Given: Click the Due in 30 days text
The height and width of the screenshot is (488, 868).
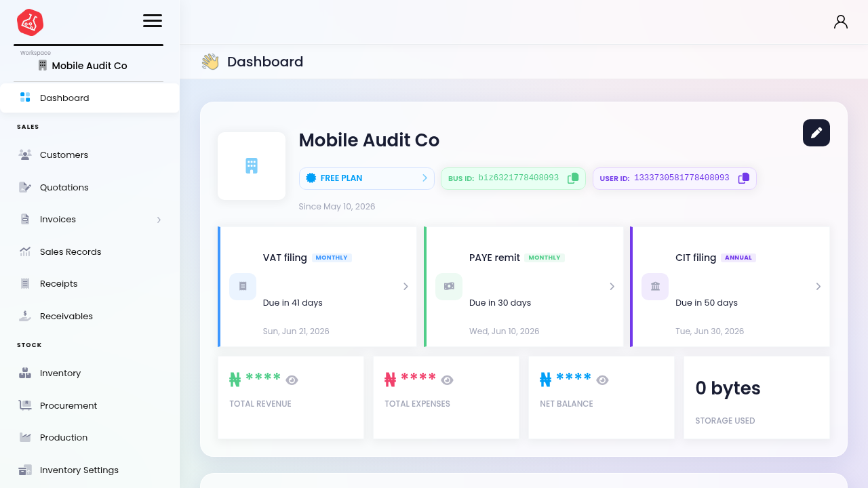Looking at the screenshot, I should 500,303.
